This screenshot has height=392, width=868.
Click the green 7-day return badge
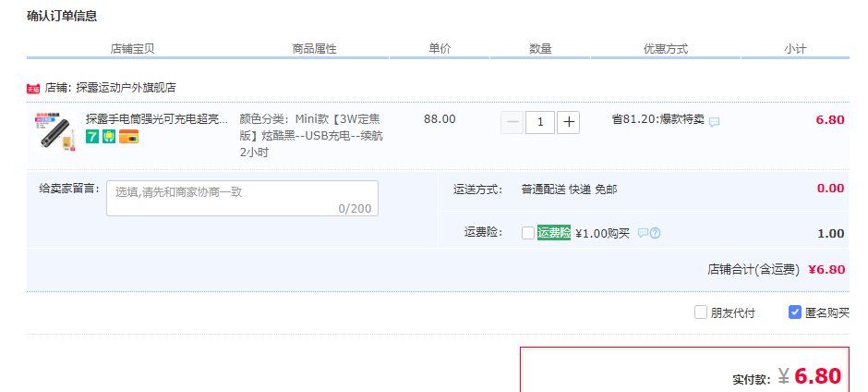(92, 137)
